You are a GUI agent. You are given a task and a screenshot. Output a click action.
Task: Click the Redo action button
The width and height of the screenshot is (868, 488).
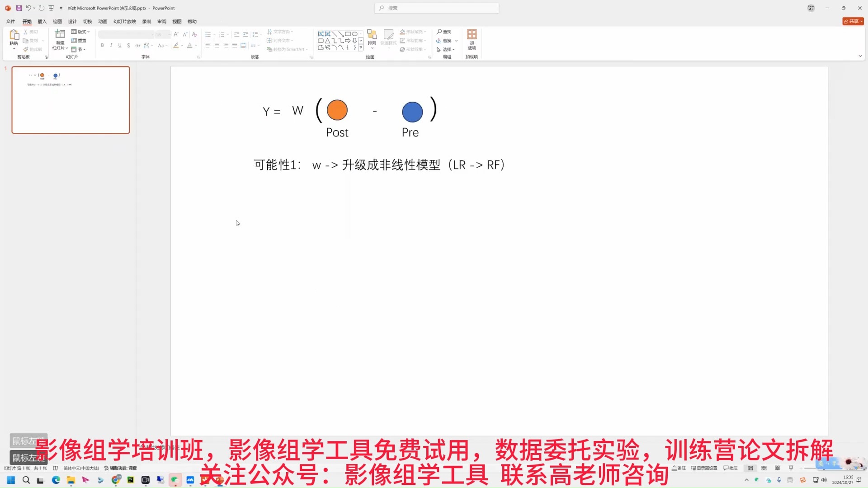pos(41,7)
